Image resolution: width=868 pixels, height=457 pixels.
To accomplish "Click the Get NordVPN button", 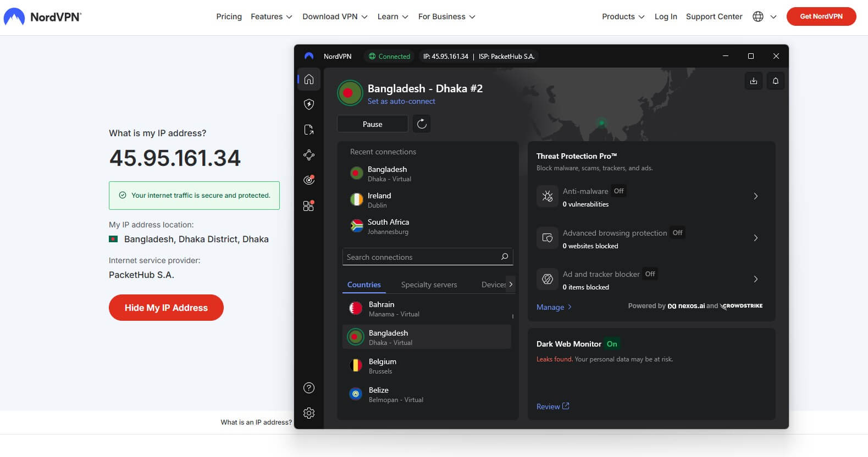I will click(821, 16).
